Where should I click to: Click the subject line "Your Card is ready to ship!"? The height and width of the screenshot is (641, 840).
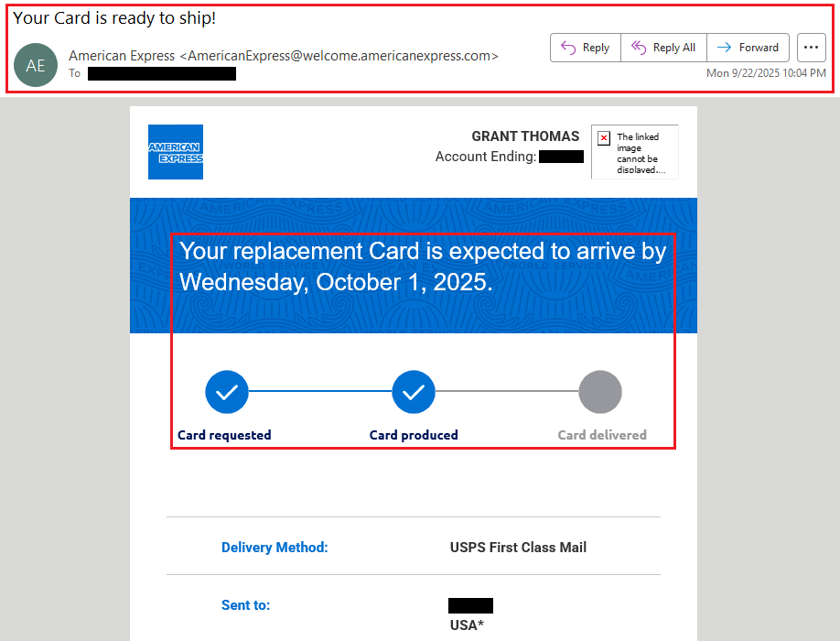tap(114, 18)
